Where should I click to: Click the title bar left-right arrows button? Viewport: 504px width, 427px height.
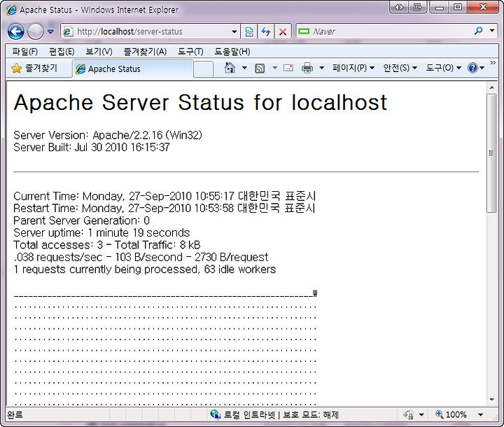pyautogui.click(x=399, y=7)
